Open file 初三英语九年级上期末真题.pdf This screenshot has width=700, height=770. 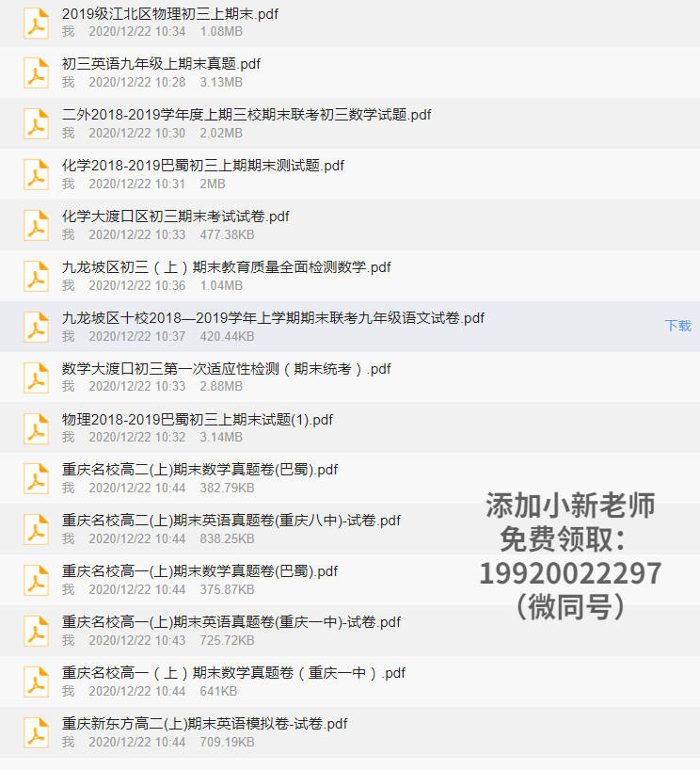[x=161, y=64]
